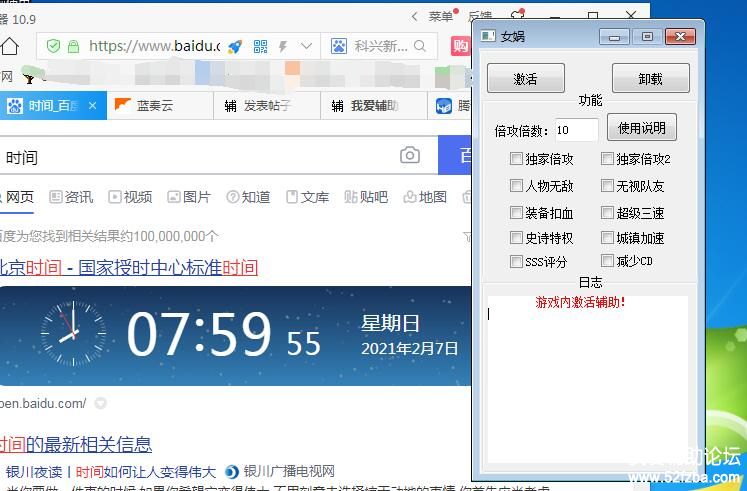
Task: Maximize the 女娲 window
Action: 647,37
